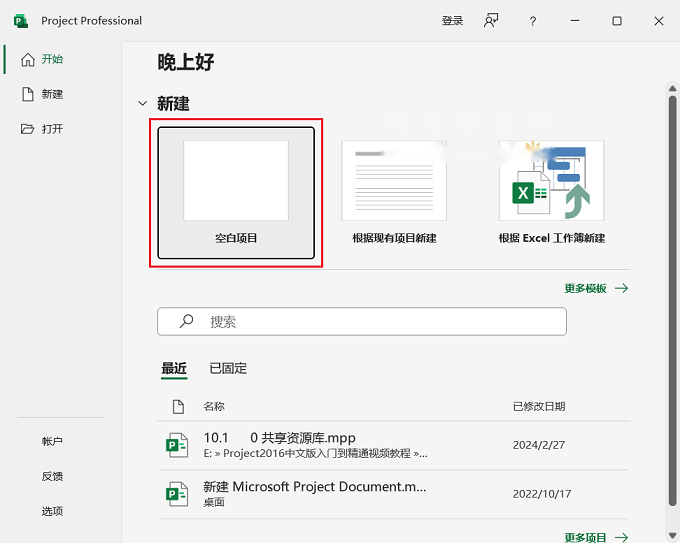This screenshot has width=680, height=543.
Task: Click the scrollbar up arrow
Action: click(672, 88)
